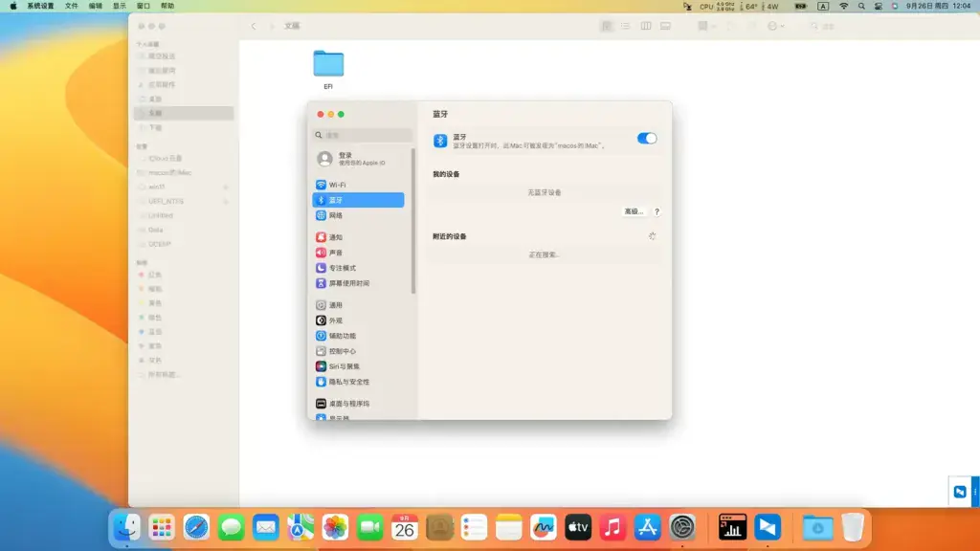Click the settings search field
Image resolution: width=980 pixels, height=551 pixels.
point(363,135)
